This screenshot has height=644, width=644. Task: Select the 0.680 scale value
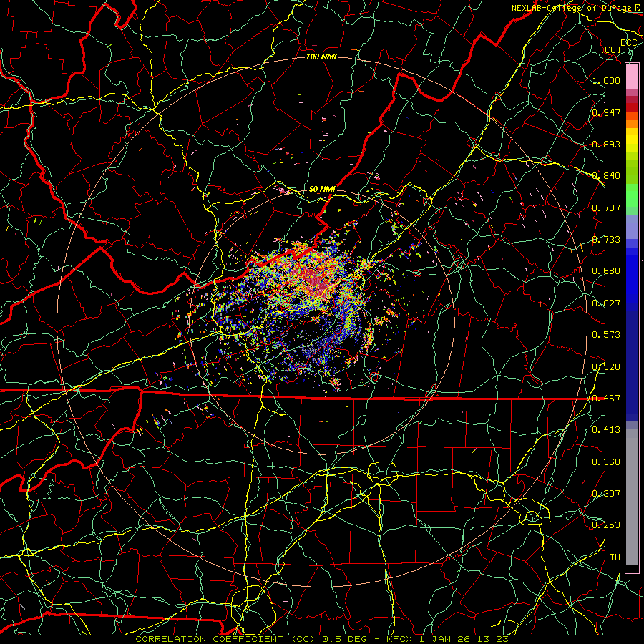[x=606, y=271]
